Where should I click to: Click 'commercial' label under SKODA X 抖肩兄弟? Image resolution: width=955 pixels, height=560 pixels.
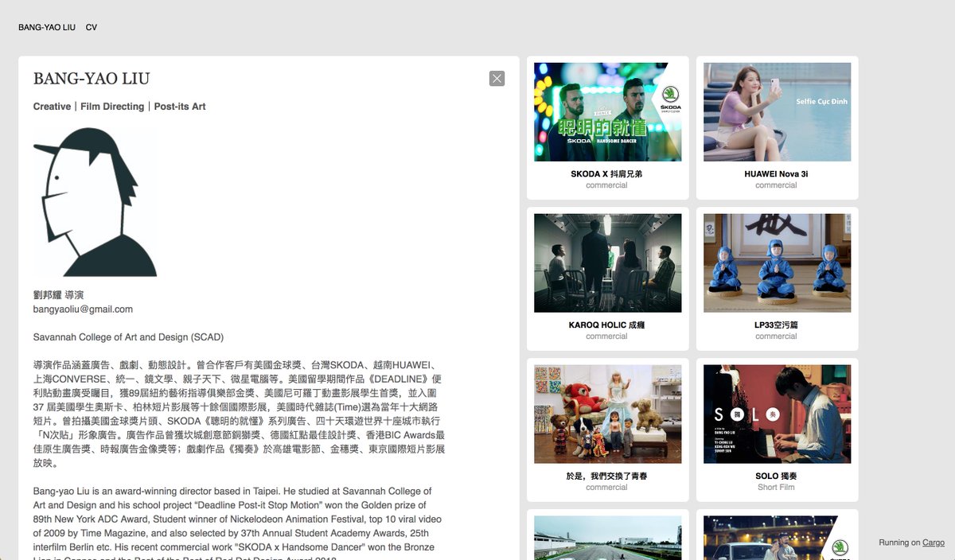606,185
